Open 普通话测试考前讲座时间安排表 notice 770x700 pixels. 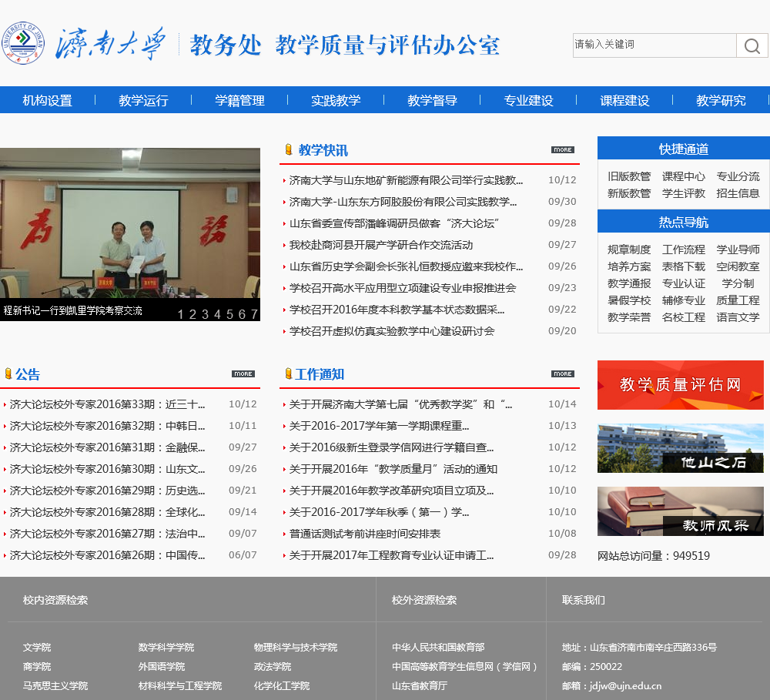coord(365,534)
